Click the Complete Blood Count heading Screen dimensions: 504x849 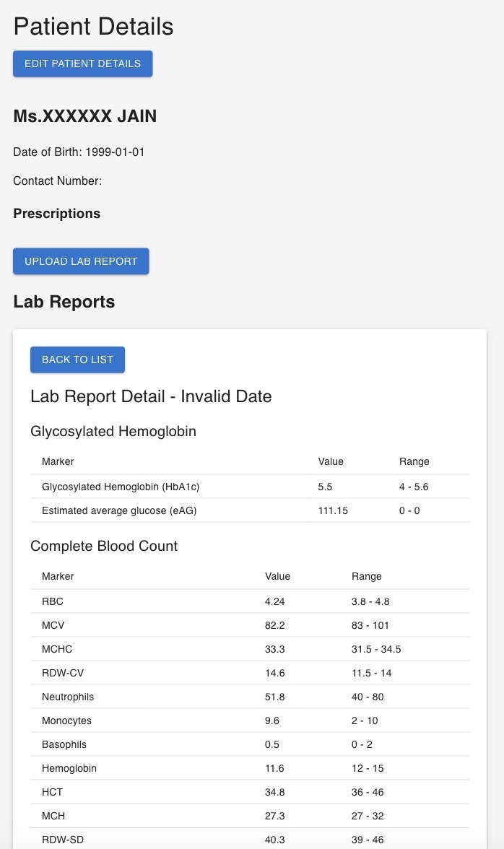click(x=104, y=546)
